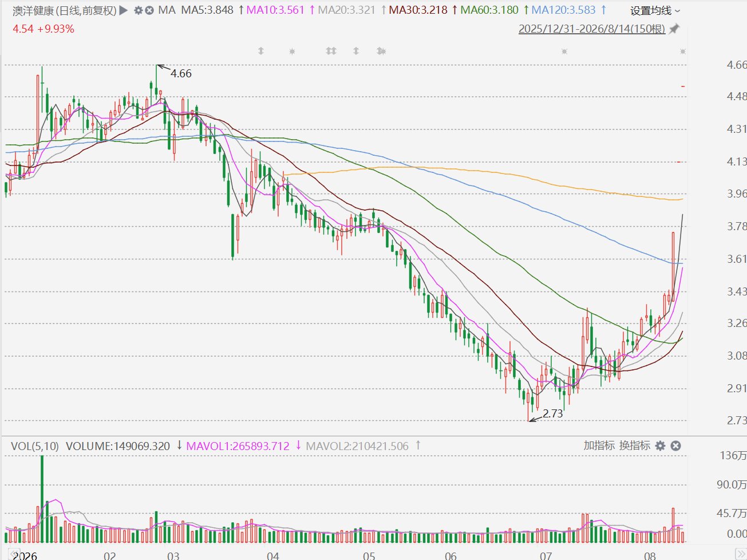Image resolution: width=747 pixels, height=560 pixels.
Task: Open the 设置均线 dropdown
Action: pos(655,11)
